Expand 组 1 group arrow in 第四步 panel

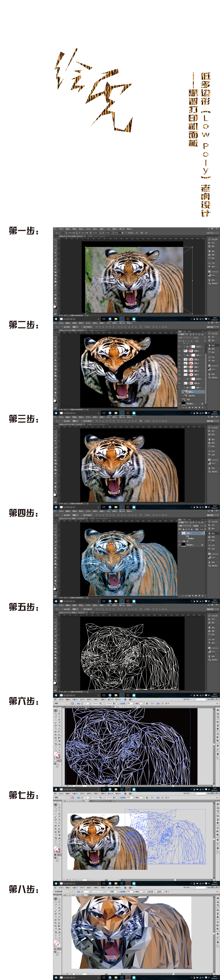coord(182,541)
